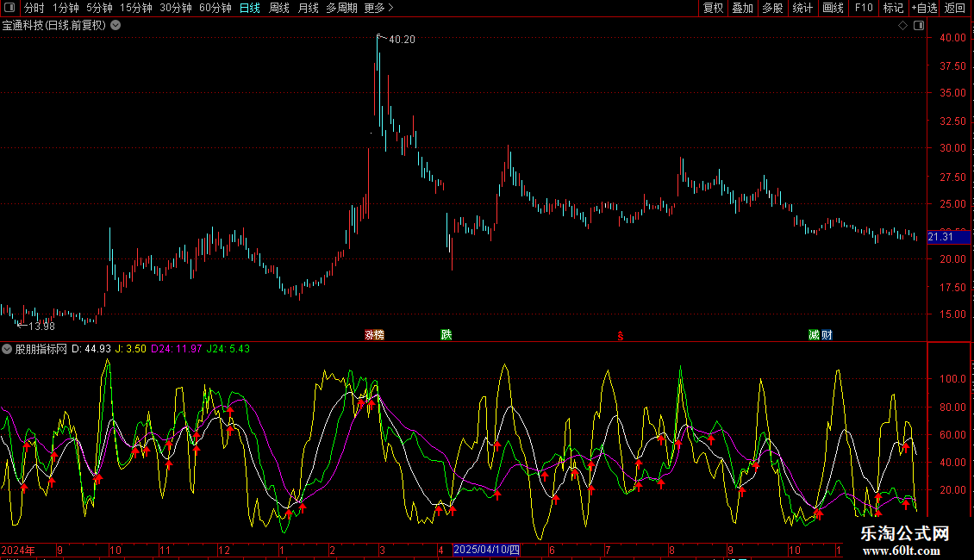Click the 40.20 high price label

click(402, 40)
